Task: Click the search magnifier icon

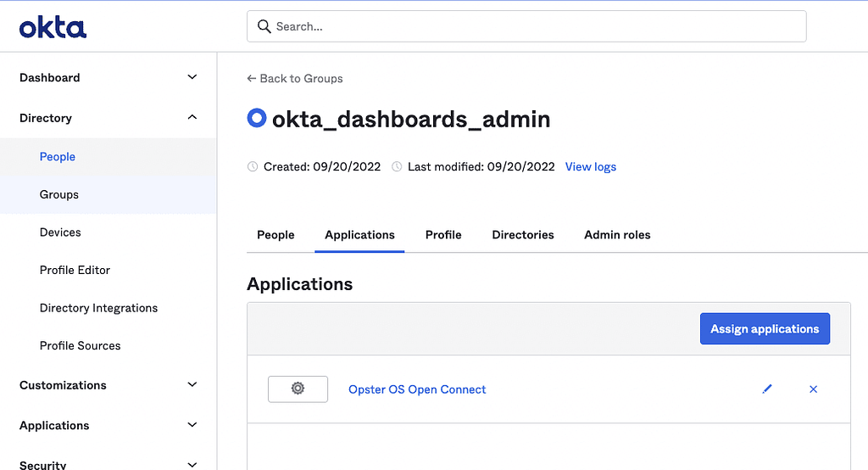Action: click(264, 26)
